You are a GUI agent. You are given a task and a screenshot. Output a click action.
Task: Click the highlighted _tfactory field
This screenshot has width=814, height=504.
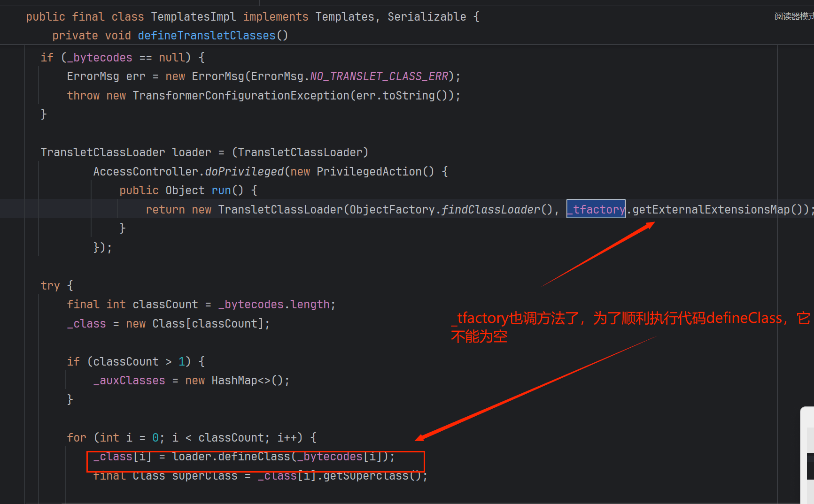(596, 209)
